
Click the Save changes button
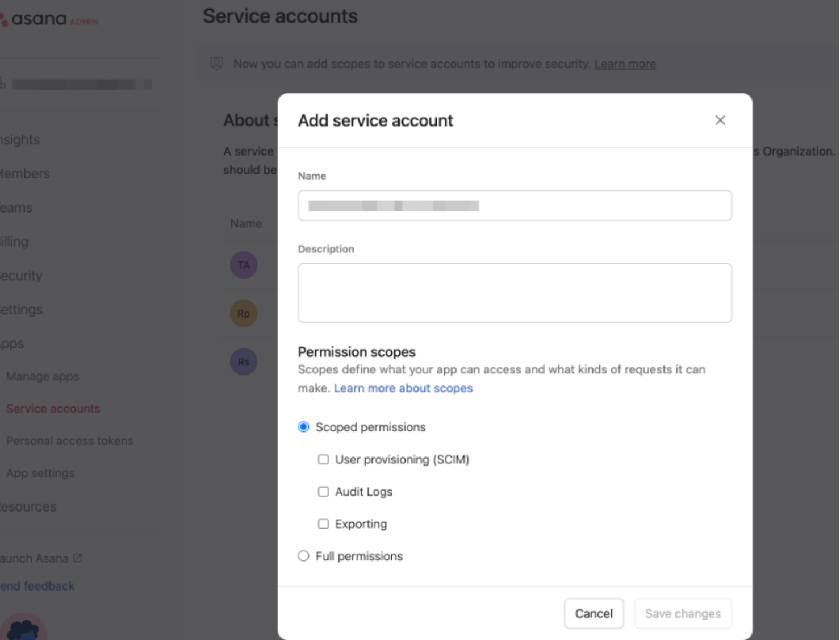click(683, 613)
